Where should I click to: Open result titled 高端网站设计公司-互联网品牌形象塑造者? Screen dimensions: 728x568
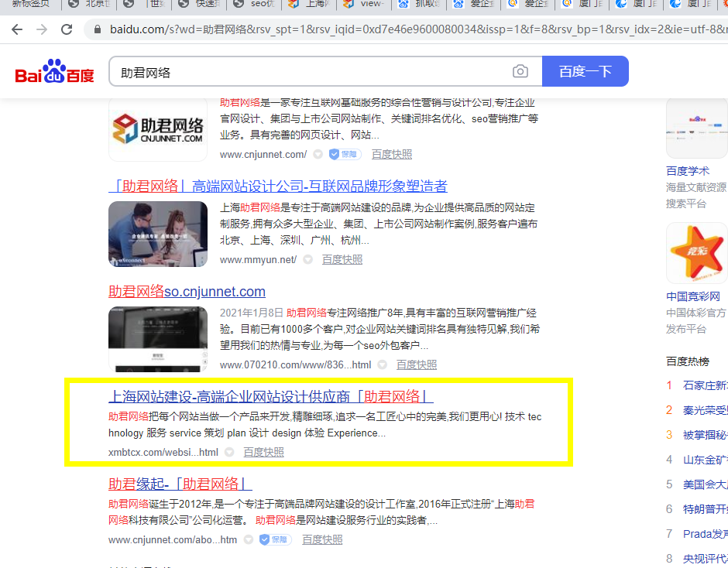[x=277, y=186]
